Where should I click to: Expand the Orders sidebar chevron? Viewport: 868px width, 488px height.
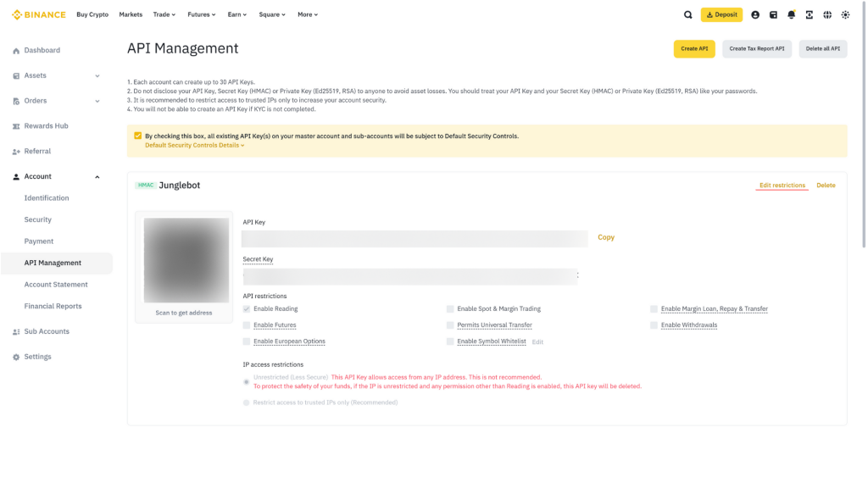click(x=97, y=102)
